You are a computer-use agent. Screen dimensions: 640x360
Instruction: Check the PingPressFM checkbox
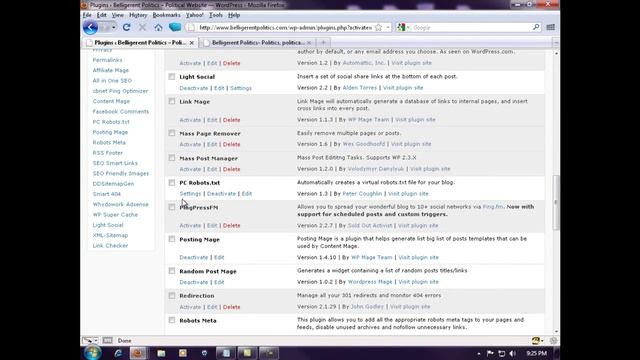tap(172, 207)
